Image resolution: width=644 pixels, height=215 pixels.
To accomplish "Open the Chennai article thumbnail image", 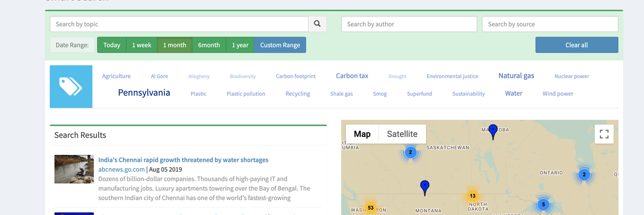I will (74, 169).
